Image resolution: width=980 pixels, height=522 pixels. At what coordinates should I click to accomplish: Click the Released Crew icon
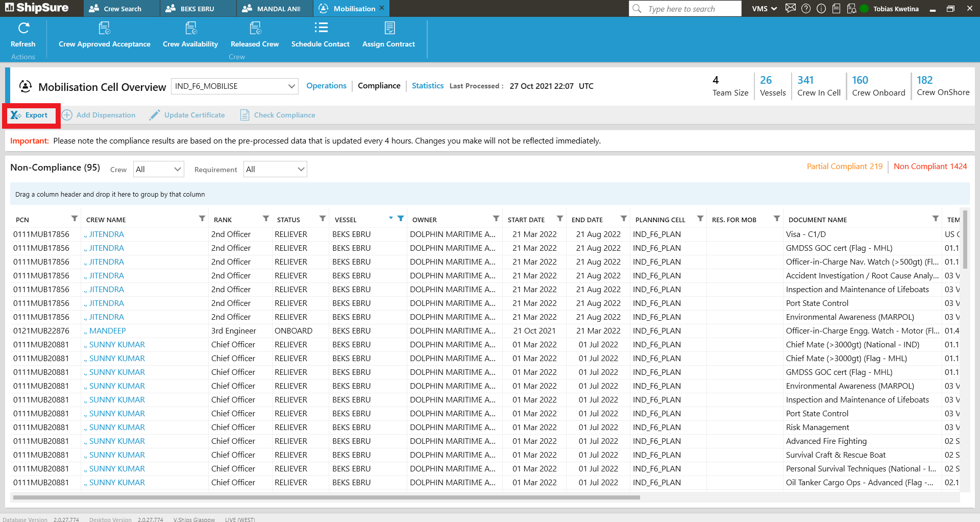click(x=255, y=29)
